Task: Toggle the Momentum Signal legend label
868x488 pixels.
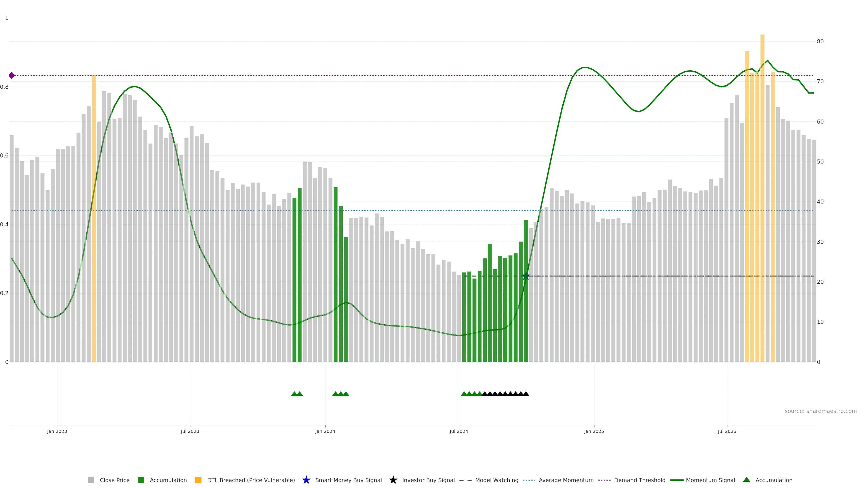Action: pos(710,480)
